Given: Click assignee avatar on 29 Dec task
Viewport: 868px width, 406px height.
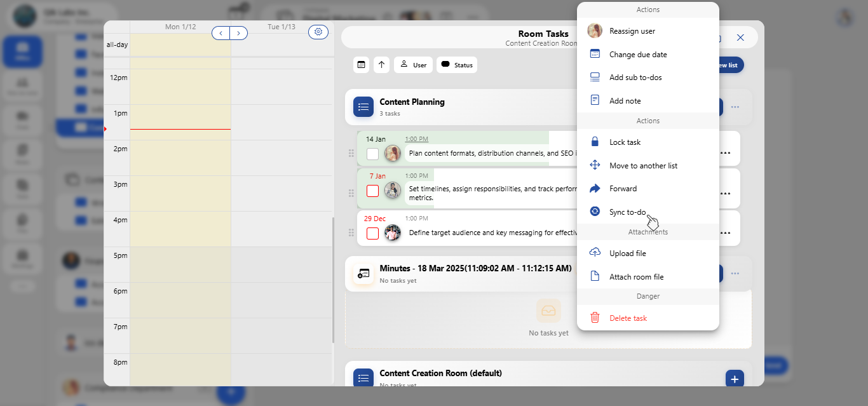Looking at the screenshot, I should pyautogui.click(x=393, y=233).
